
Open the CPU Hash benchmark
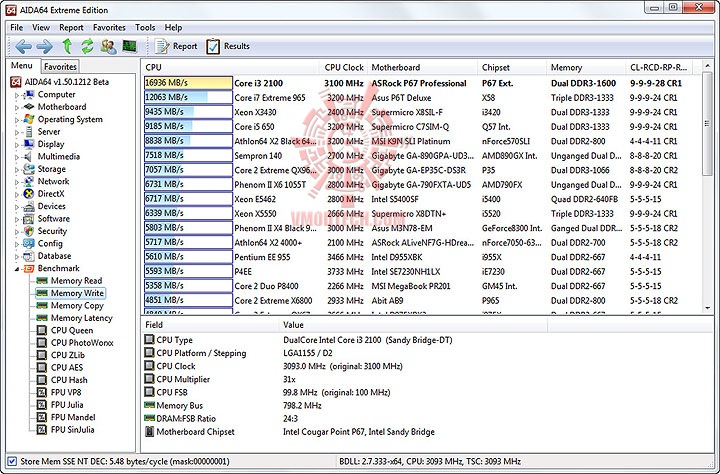(x=69, y=380)
